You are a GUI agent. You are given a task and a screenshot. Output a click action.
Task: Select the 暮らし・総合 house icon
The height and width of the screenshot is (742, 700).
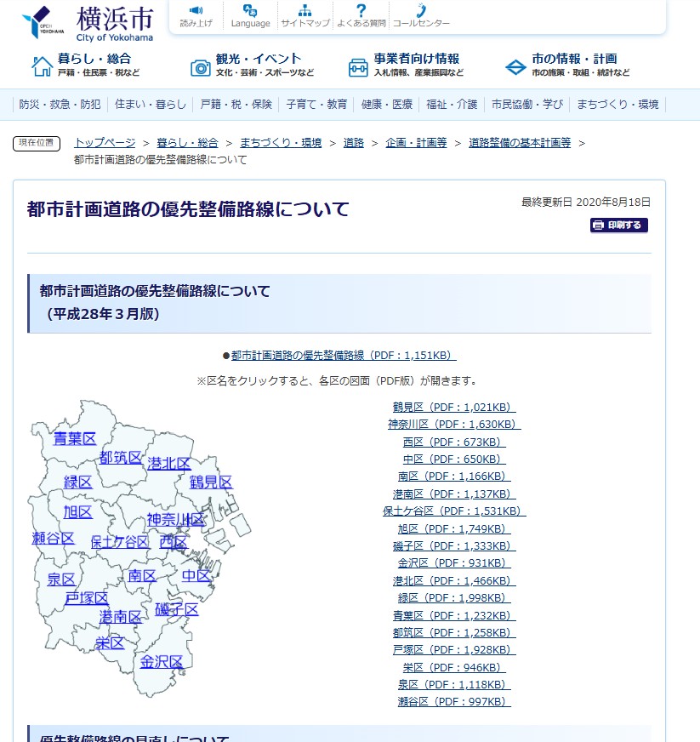[42, 66]
